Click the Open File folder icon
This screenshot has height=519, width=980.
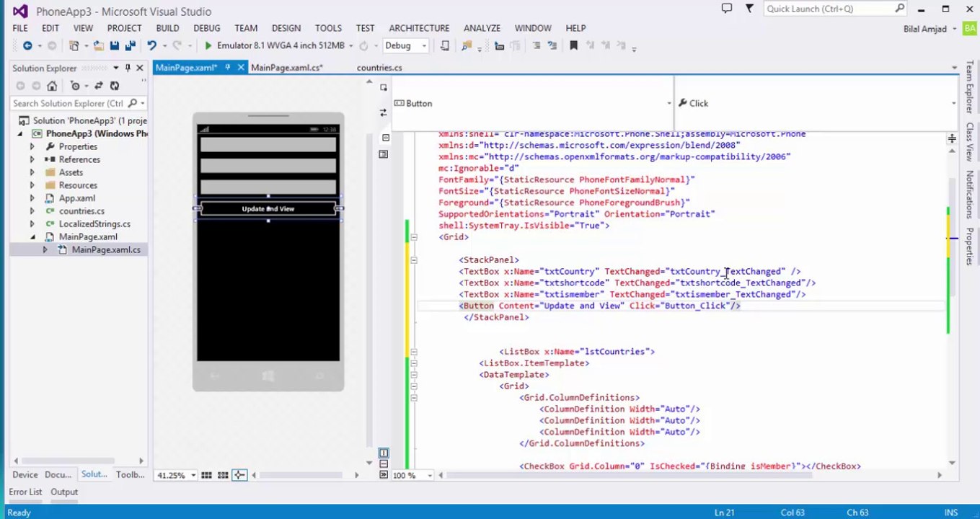98,45
